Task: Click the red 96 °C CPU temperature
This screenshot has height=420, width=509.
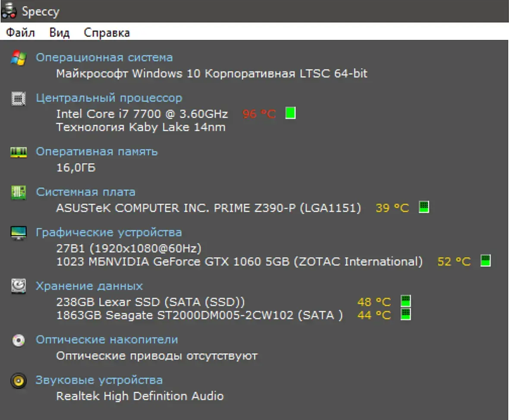Action: (259, 114)
